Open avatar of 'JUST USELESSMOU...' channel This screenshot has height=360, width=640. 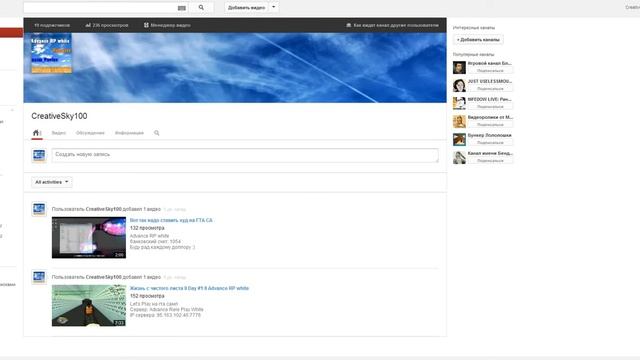(x=459, y=85)
